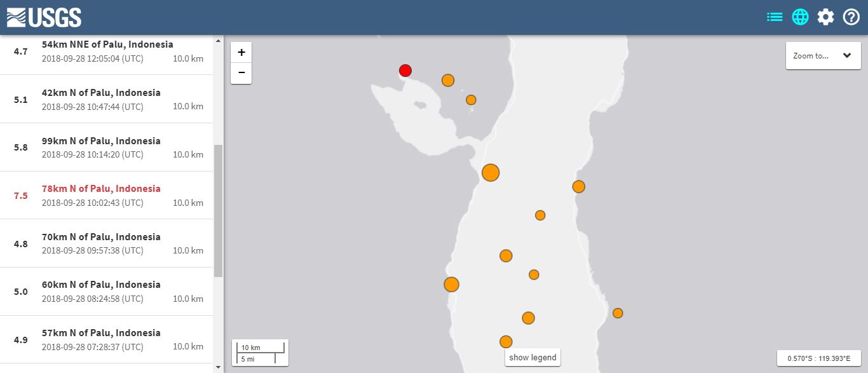The width and height of the screenshot is (868, 373).
Task: Click the largest orange earthquake circle
Action: tap(491, 173)
